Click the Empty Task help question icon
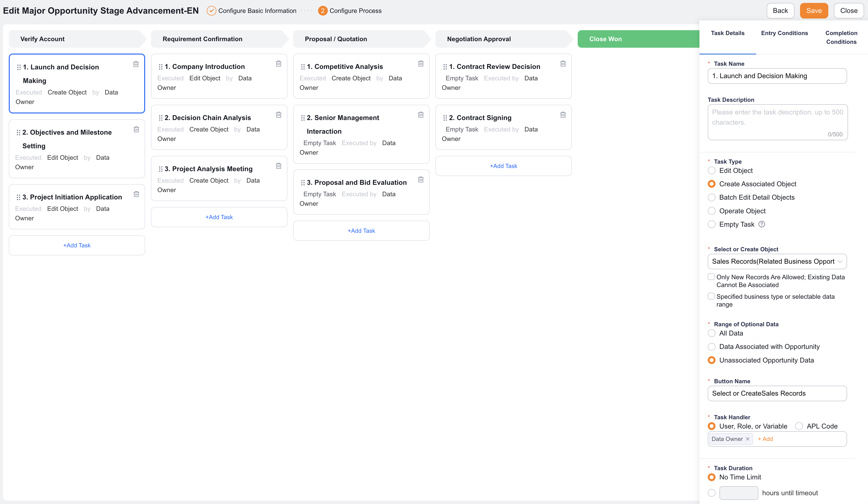This screenshot has width=868, height=504. [762, 224]
